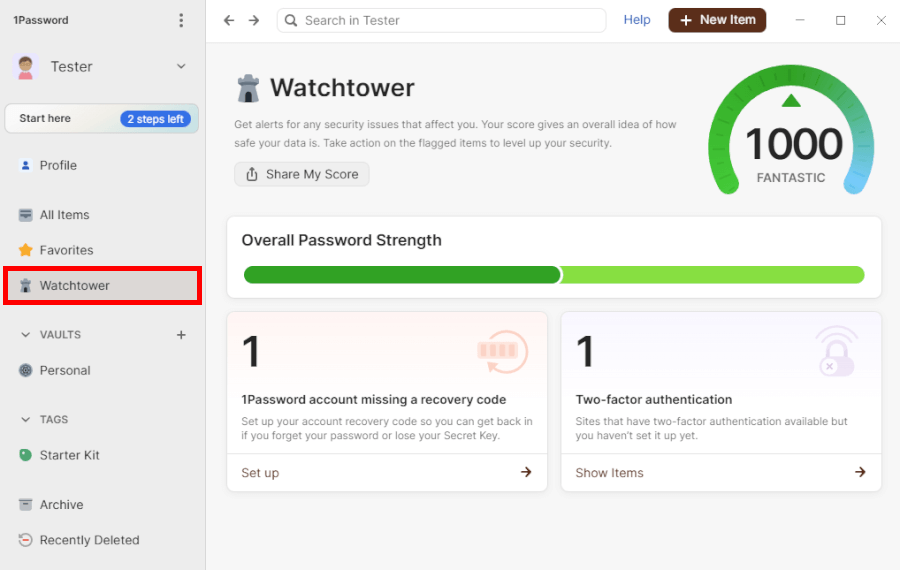Open Recently Deleted in the sidebar
This screenshot has width=900, height=570.
[x=103, y=540]
